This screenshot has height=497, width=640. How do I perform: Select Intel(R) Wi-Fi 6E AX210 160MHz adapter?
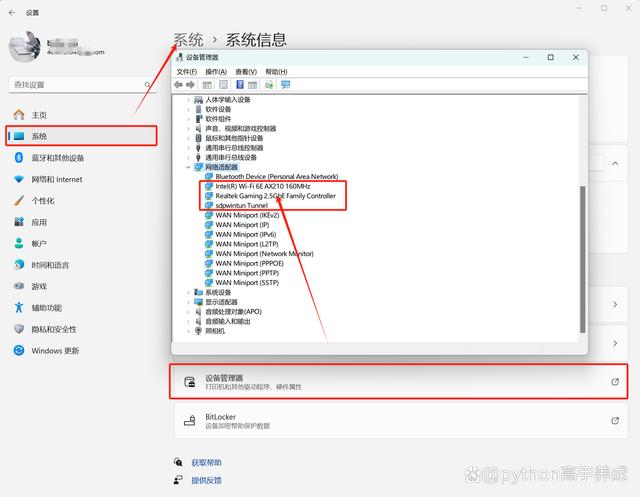263,186
